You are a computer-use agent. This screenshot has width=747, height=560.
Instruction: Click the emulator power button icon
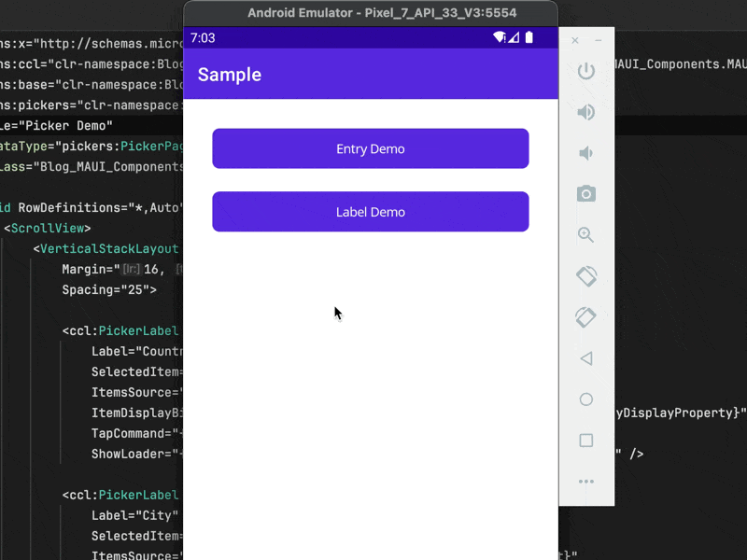click(x=586, y=71)
